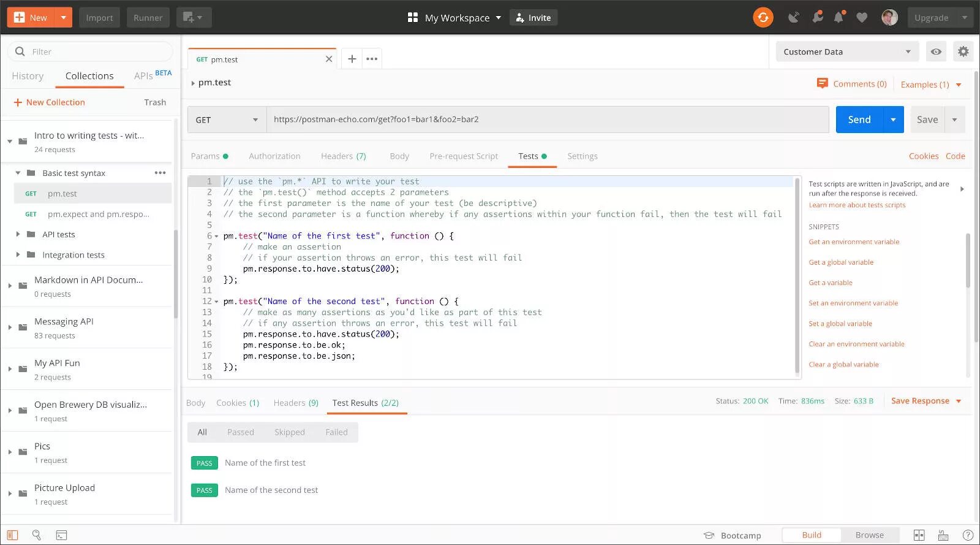980x545 pixels.
Task: Switch to Browse mode
Action: click(870, 535)
